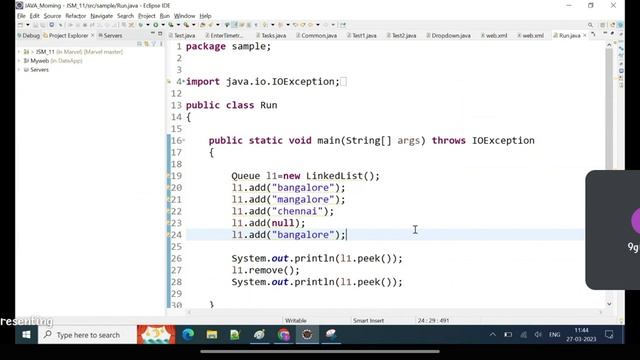Viewport: 640px width, 360px height.
Task: Click Collapse All in Project Explorer
Action: click(x=139, y=44)
